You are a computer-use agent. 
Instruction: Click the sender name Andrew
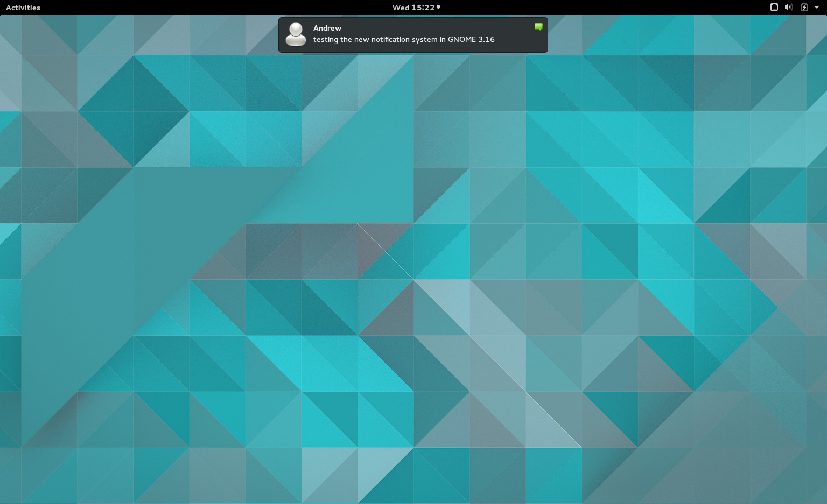pos(327,28)
